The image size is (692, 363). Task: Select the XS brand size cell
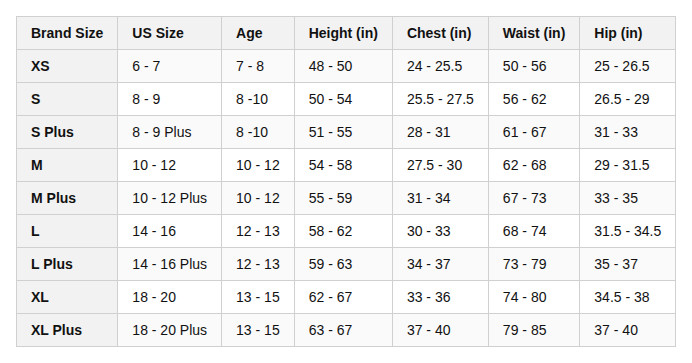pyautogui.click(x=67, y=66)
